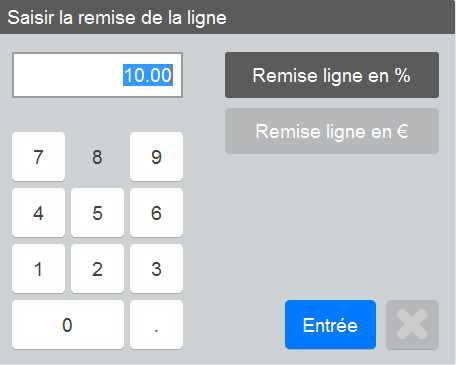Click the wide 0 key
The width and height of the screenshot is (456, 365).
[x=68, y=325]
